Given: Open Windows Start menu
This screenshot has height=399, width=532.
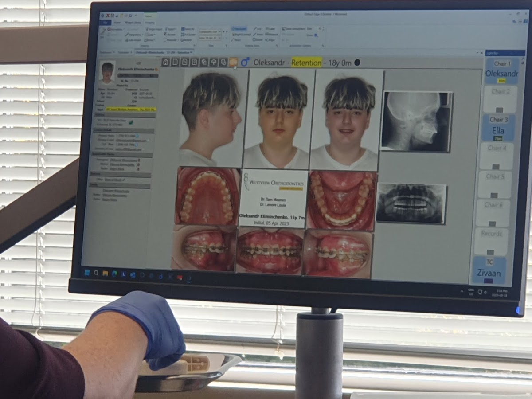Looking at the screenshot, I should pos(87,272).
